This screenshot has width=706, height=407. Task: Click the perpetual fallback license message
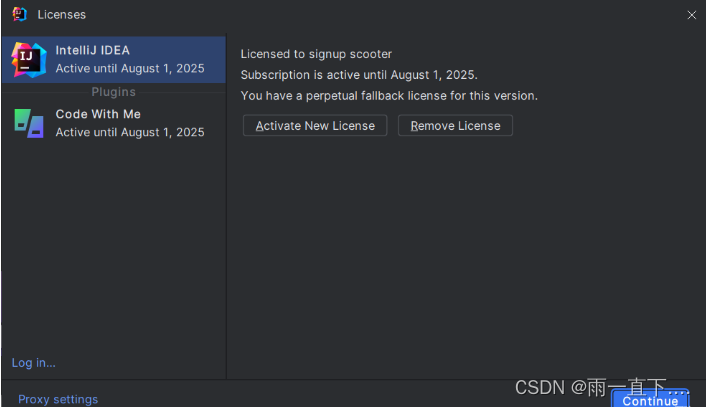(389, 96)
